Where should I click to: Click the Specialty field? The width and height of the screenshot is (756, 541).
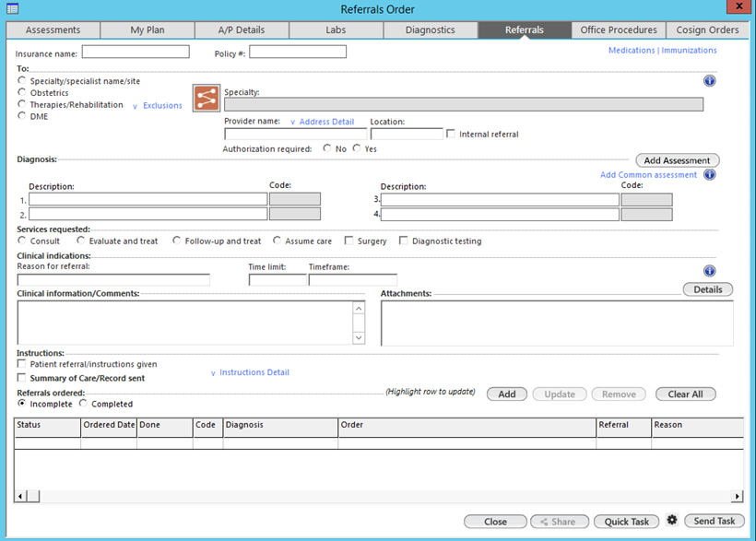(464, 104)
